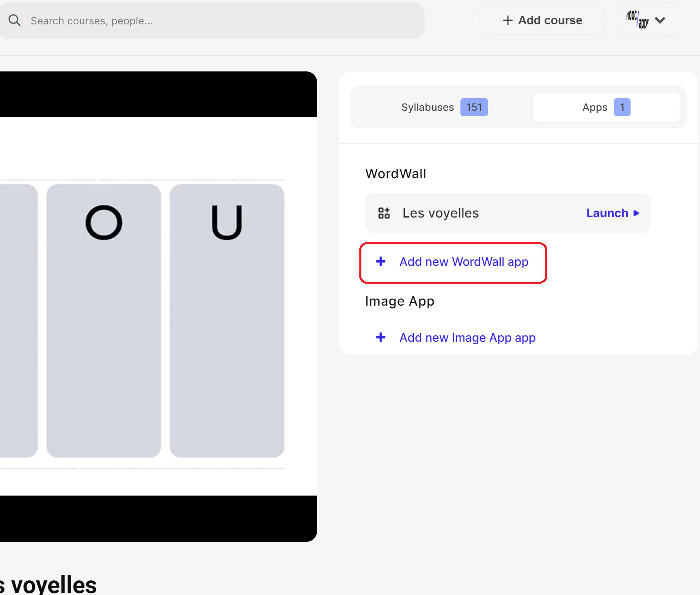Click the plus icon beside Add new WordWall app

381,261
